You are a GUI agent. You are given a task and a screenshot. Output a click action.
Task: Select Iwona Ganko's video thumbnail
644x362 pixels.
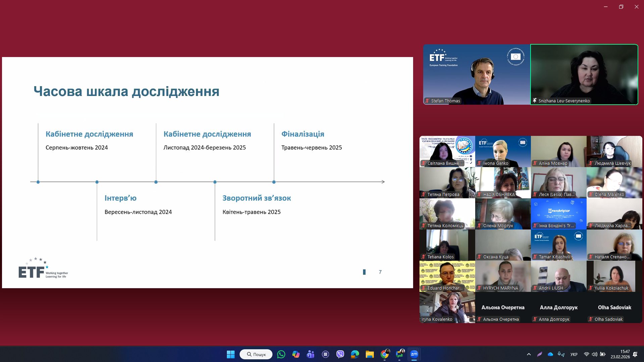point(503,151)
